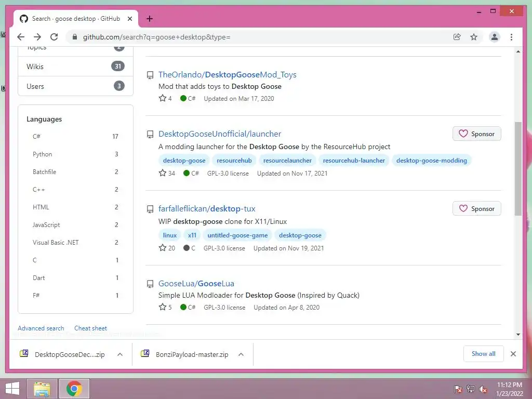Viewport: 532px width, 399px height.
Task: Click the Chrome taskbar icon
Action: coord(74,389)
